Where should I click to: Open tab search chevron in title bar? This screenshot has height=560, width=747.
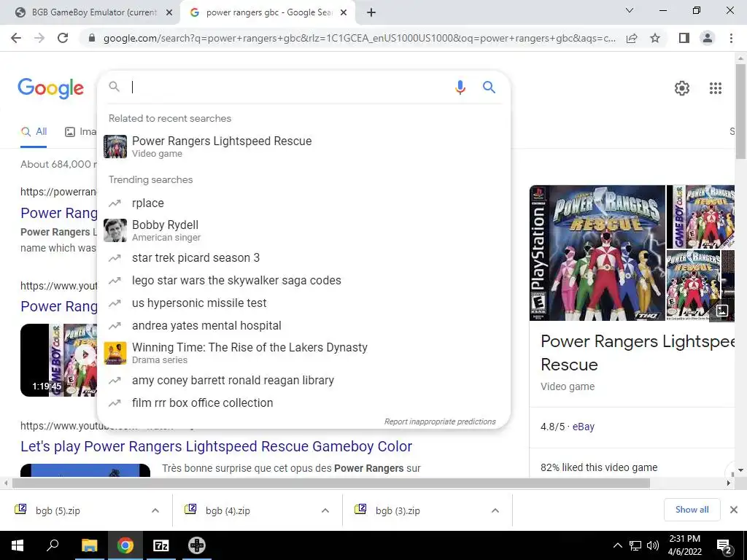(x=630, y=10)
